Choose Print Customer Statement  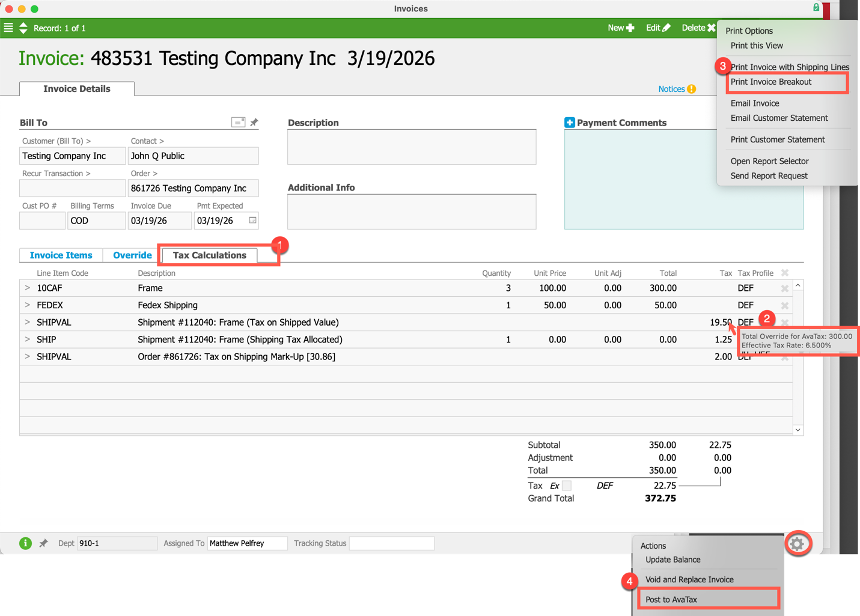tap(778, 139)
